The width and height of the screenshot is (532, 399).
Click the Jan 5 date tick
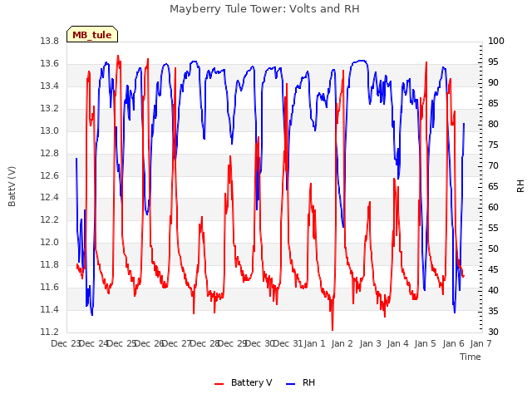[425, 343]
